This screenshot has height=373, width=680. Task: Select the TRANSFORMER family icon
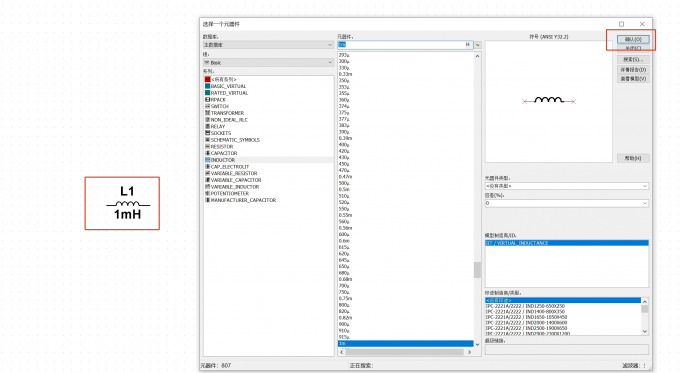[207, 113]
